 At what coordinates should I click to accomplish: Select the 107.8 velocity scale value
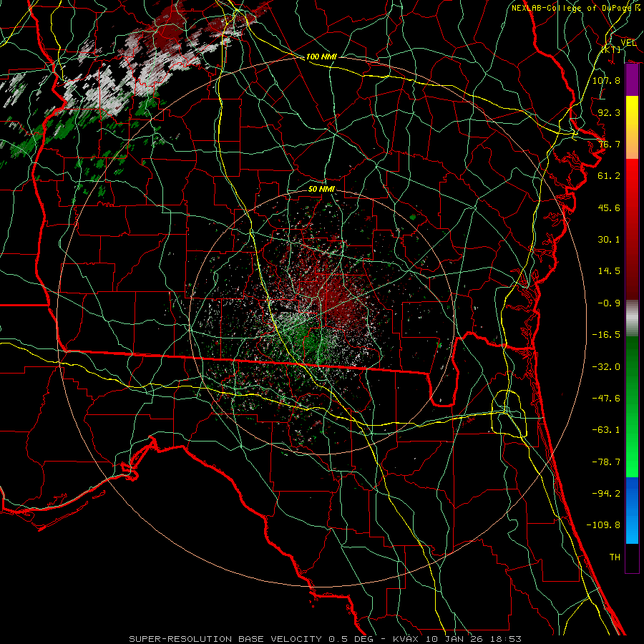(606, 80)
